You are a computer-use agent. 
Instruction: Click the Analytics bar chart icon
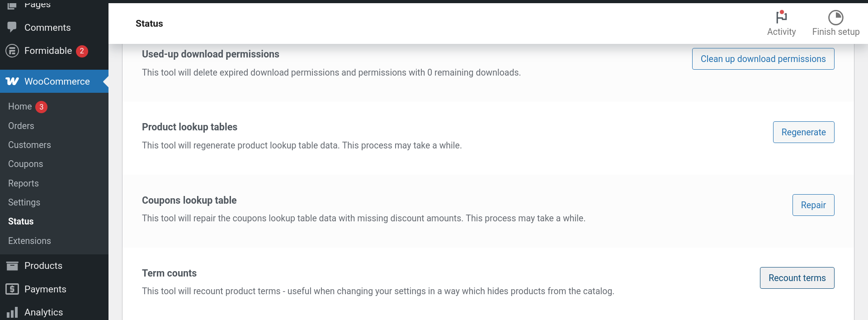[12, 312]
